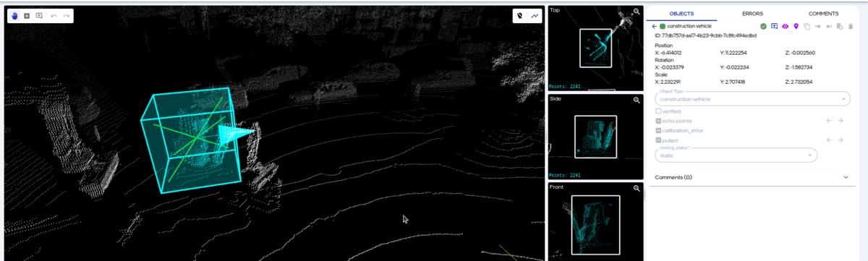Viewport: 868px width, 261px height.
Task: Click pulled row right arrow
Action: coord(841,140)
